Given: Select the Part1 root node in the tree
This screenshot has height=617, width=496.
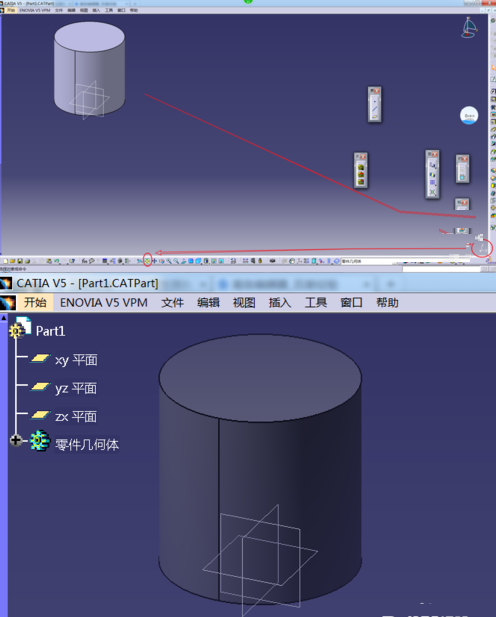Looking at the screenshot, I should click(50, 331).
